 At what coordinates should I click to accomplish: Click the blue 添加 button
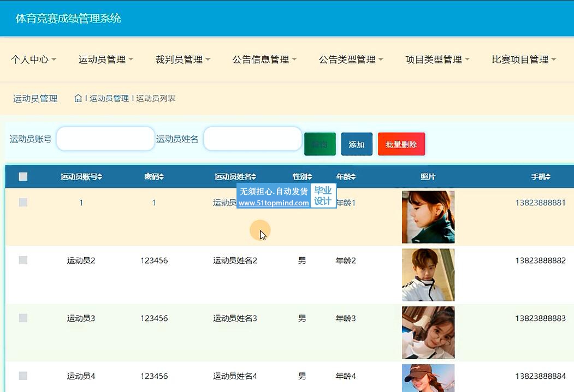pos(357,144)
